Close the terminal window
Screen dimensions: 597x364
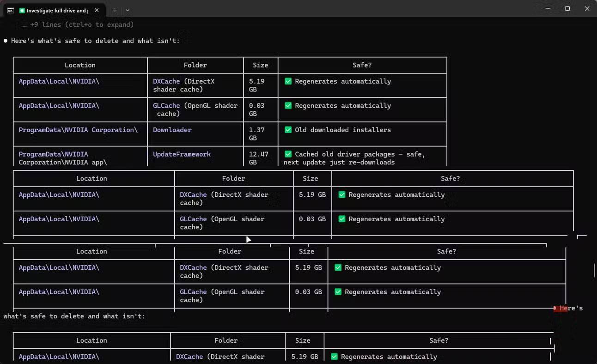pyautogui.click(x=587, y=8)
